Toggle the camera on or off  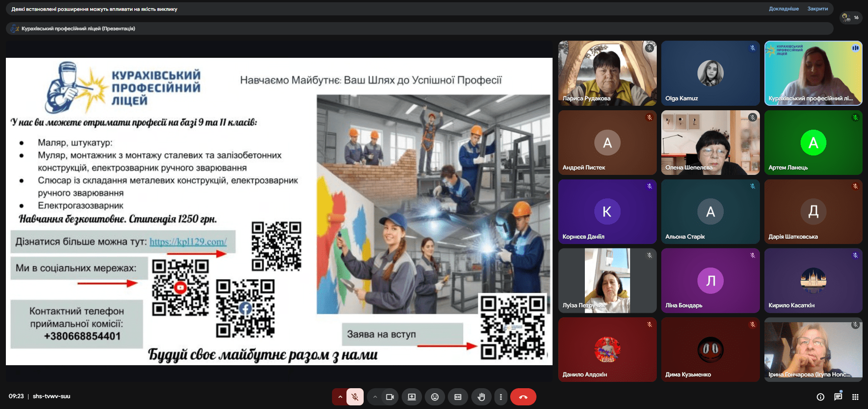(x=390, y=397)
